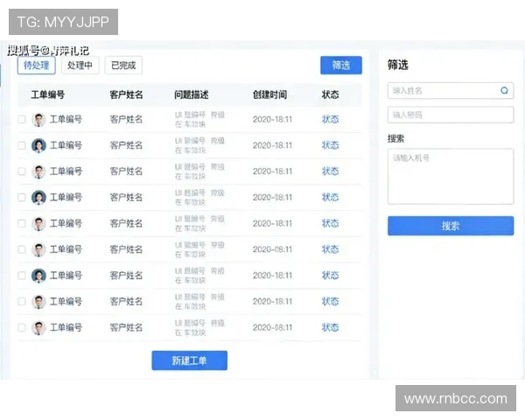This screenshot has height=420, width=525.
Task: Open the 状态 link in the sixth row
Action: point(331,249)
